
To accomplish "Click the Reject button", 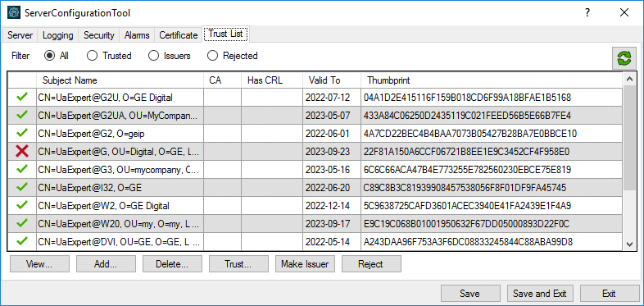I will [x=371, y=264].
